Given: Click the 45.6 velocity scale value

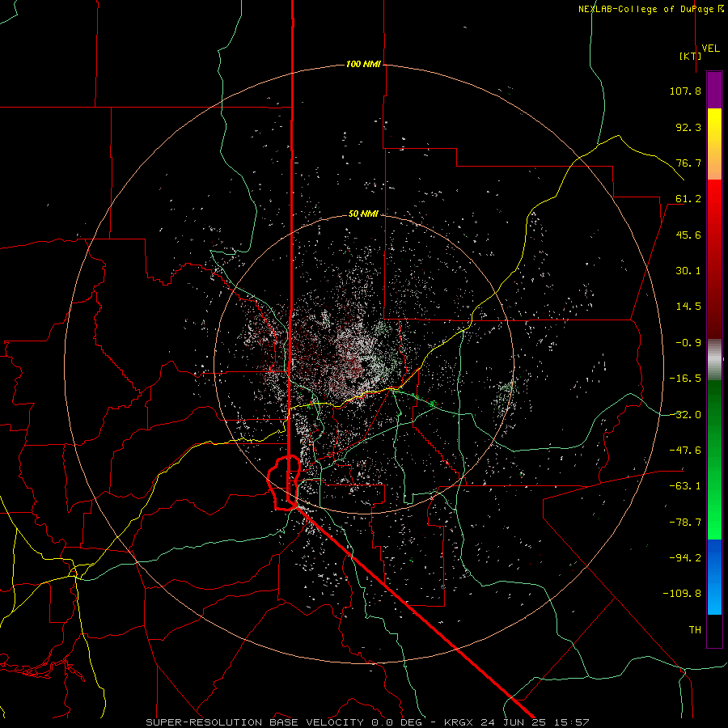Looking at the screenshot, I should coord(688,235).
